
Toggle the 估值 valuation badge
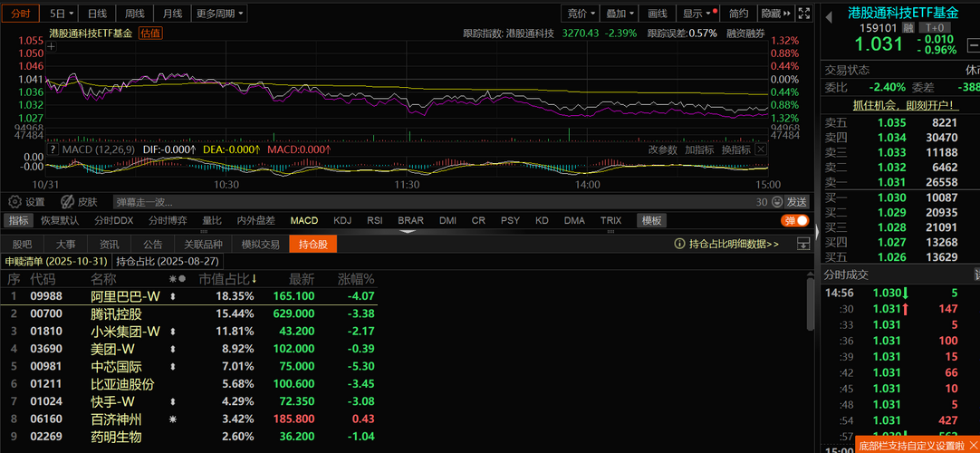coord(150,34)
